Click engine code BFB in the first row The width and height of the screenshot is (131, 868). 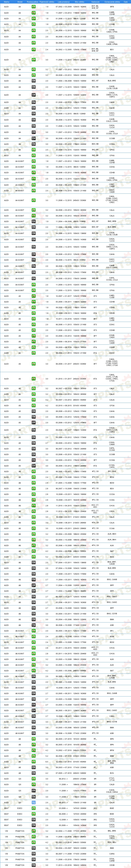coord(112,7)
